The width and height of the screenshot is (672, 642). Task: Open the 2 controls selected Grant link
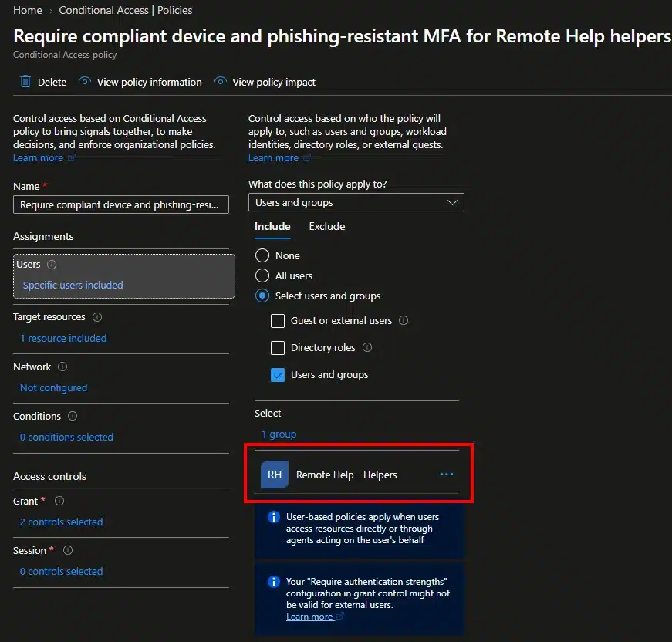pos(61,522)
